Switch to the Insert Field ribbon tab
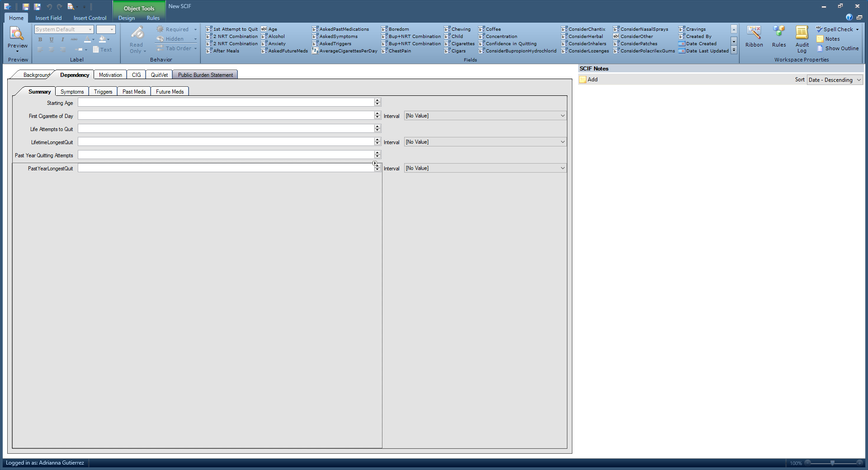This screenshot has width=868, height=470. (48, 18)
